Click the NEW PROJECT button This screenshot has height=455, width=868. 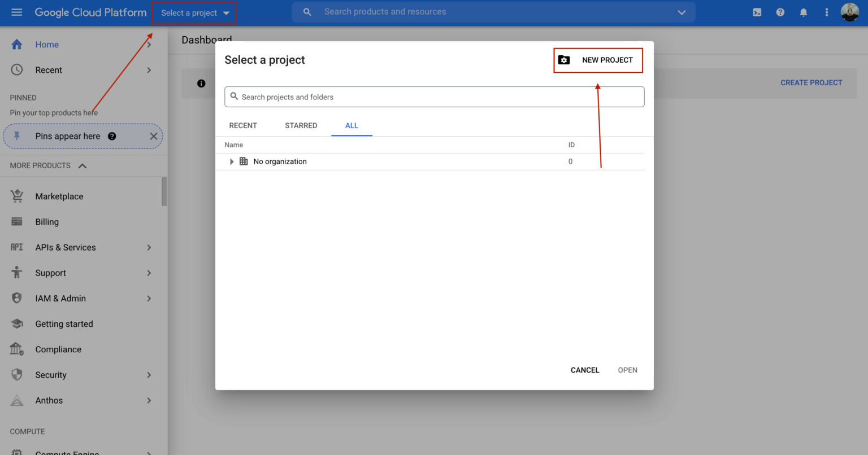click(598, 60)
